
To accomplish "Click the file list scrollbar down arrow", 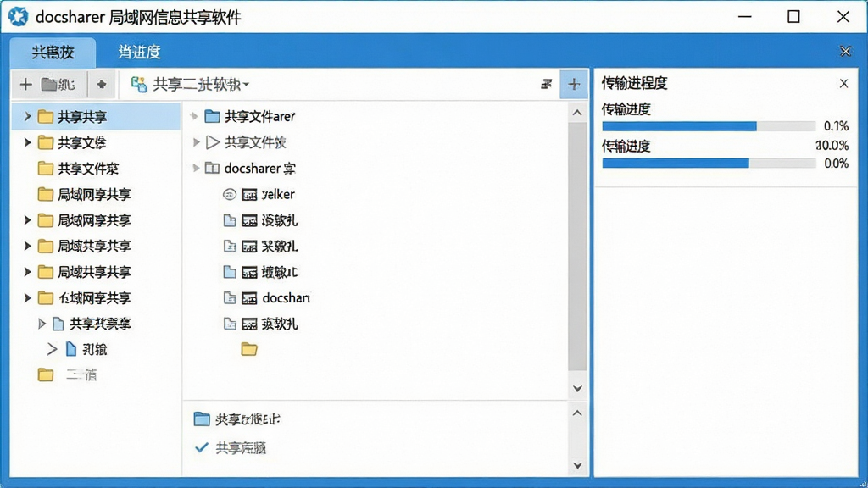I will (x=576, y=388).
